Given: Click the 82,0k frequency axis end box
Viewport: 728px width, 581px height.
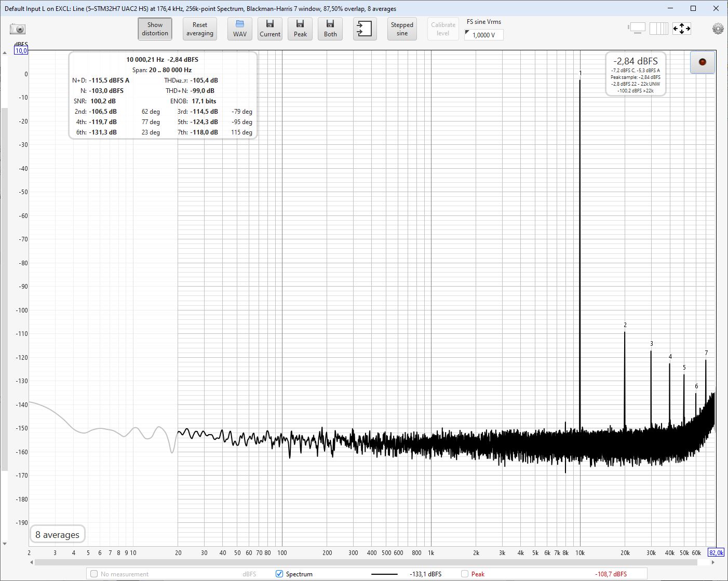Looking at the screenshot, I should pos(716,552).
